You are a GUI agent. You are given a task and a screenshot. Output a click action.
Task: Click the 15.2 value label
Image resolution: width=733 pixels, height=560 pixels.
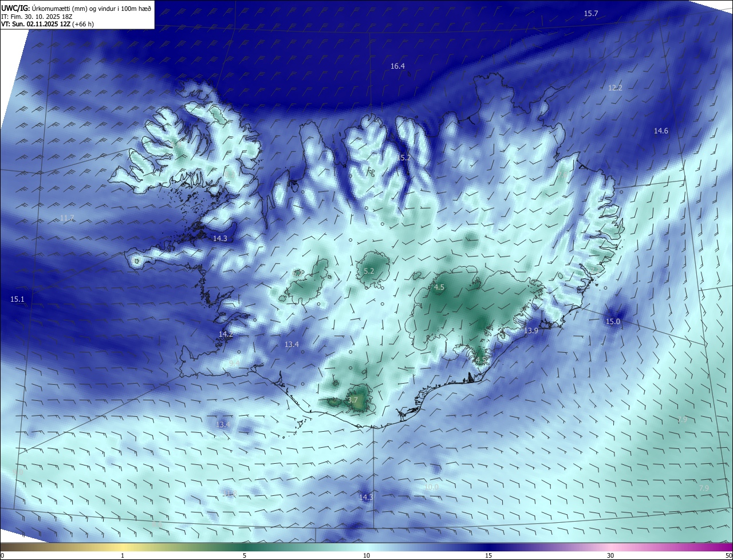405,157
